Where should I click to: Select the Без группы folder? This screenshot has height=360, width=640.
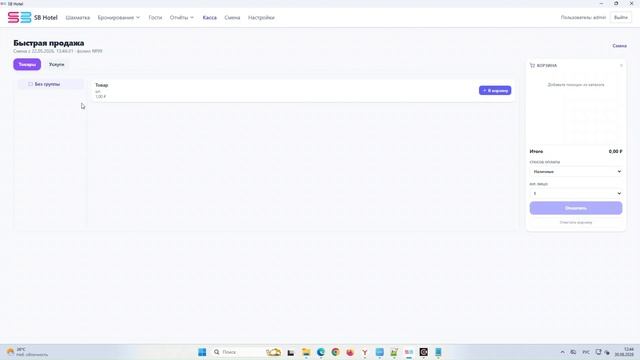(51, 84)
